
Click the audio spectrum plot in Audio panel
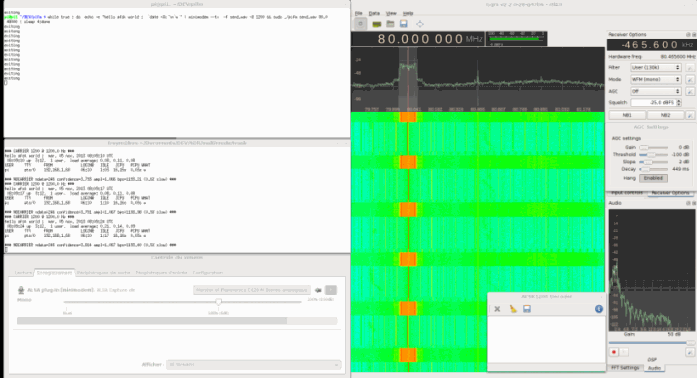coord(651,270)
